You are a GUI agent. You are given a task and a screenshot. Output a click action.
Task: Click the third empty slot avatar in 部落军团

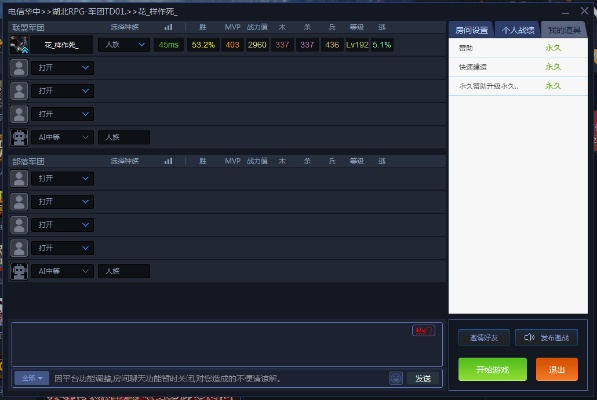19,225
